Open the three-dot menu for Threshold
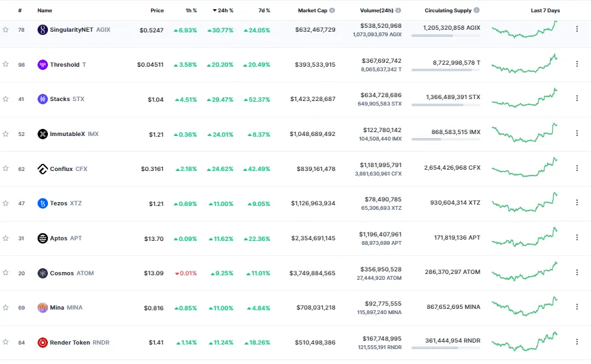 (x=577, y=64)
